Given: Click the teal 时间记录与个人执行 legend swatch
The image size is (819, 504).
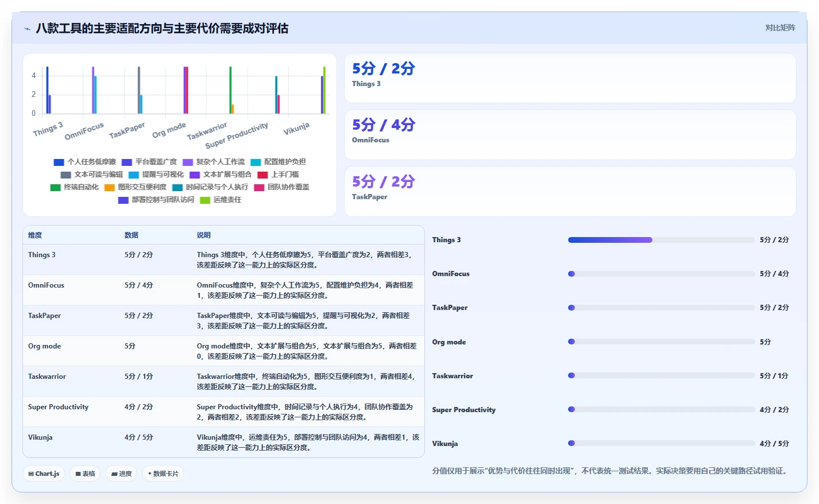Looking at the screenshot, I should click(177, 187).
